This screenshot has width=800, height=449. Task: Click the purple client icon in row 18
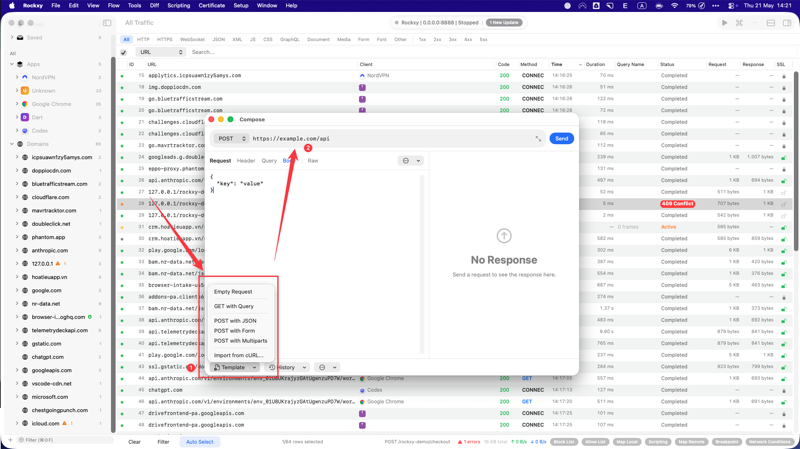362,87
